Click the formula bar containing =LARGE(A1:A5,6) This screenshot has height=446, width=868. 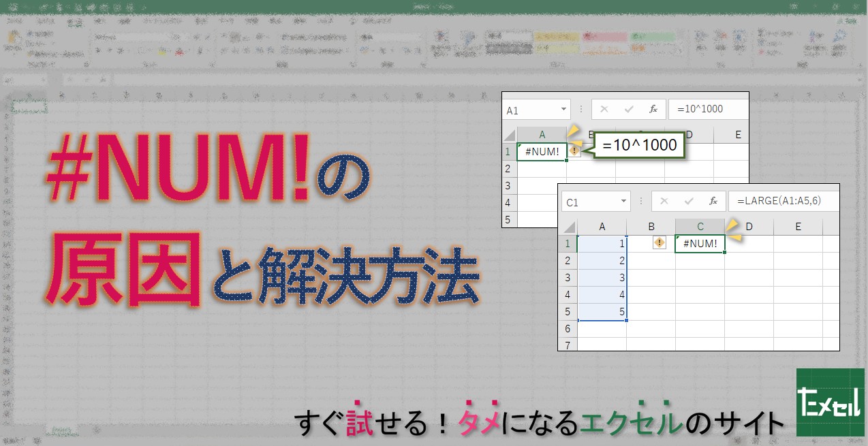(783, 202)
